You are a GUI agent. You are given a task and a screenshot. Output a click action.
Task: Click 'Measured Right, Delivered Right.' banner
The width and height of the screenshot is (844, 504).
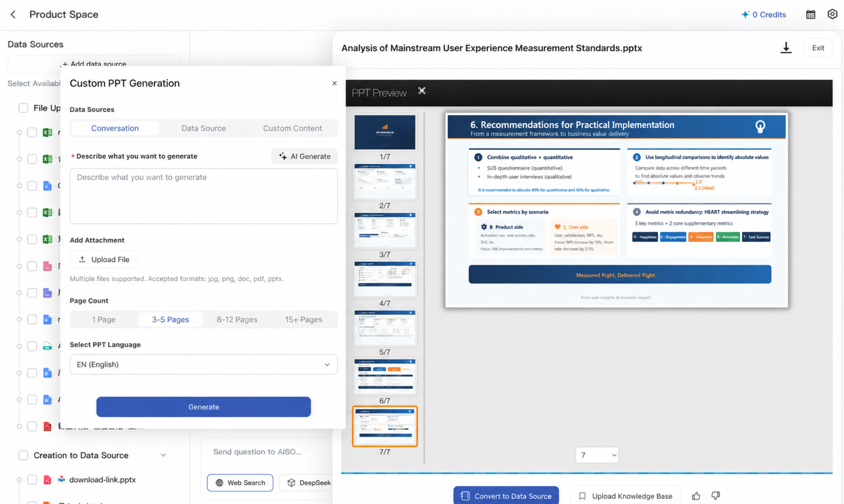(620, 274)
